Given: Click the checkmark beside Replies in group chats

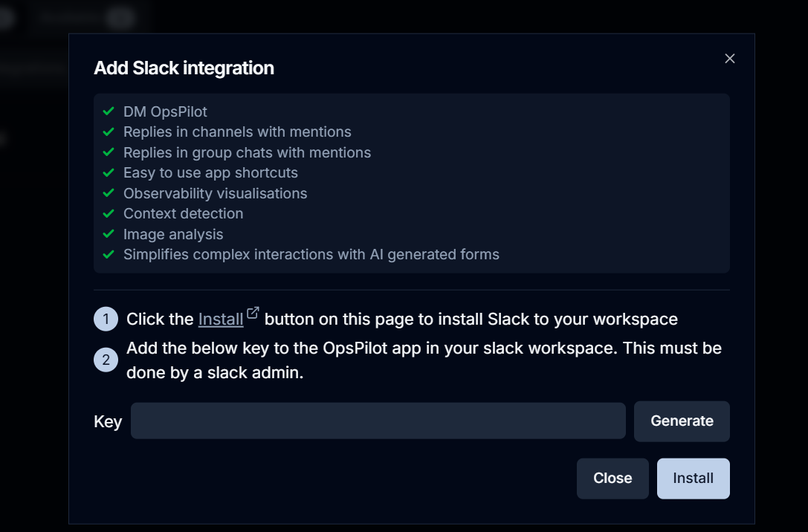Looking at the screenshot, I should pos(109,152).
